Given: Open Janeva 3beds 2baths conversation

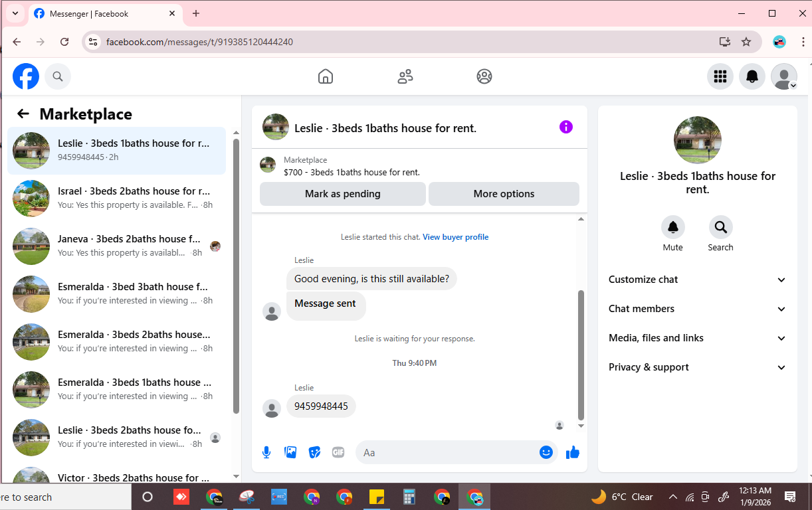Looking at the screenshot, I should (117, 246).
